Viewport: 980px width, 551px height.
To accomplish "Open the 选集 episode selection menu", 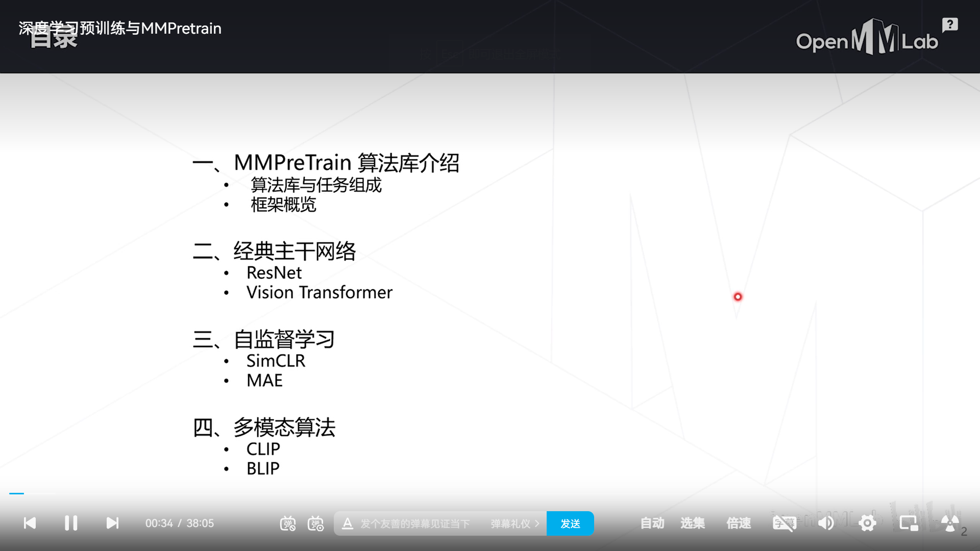I will coord(693,523).
